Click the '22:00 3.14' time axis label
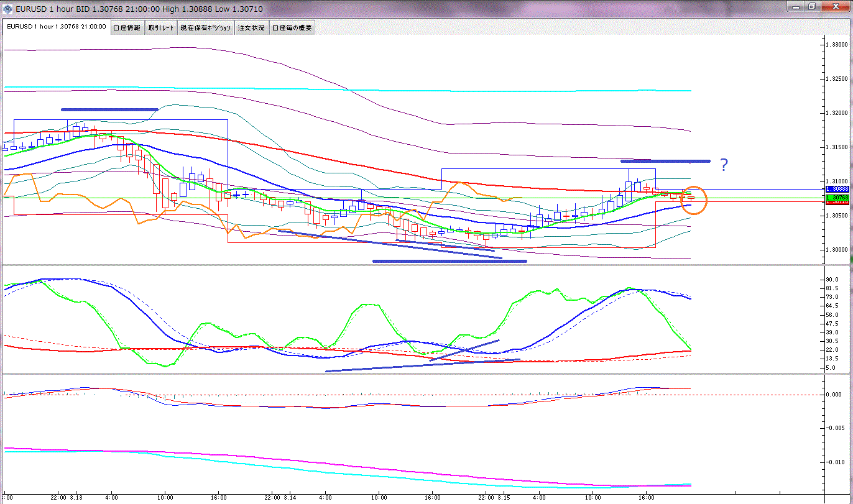The image size is (853, 504). 280,498
